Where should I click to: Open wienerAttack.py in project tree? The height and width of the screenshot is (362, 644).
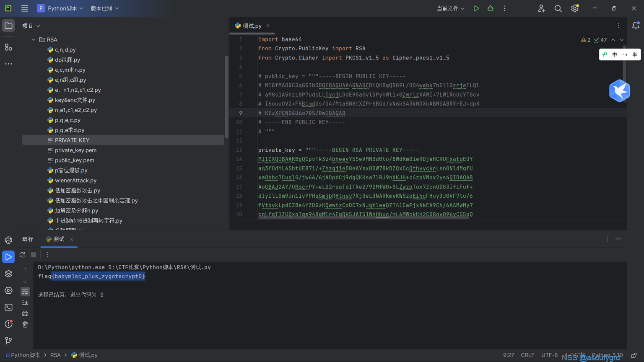(75, 180)
